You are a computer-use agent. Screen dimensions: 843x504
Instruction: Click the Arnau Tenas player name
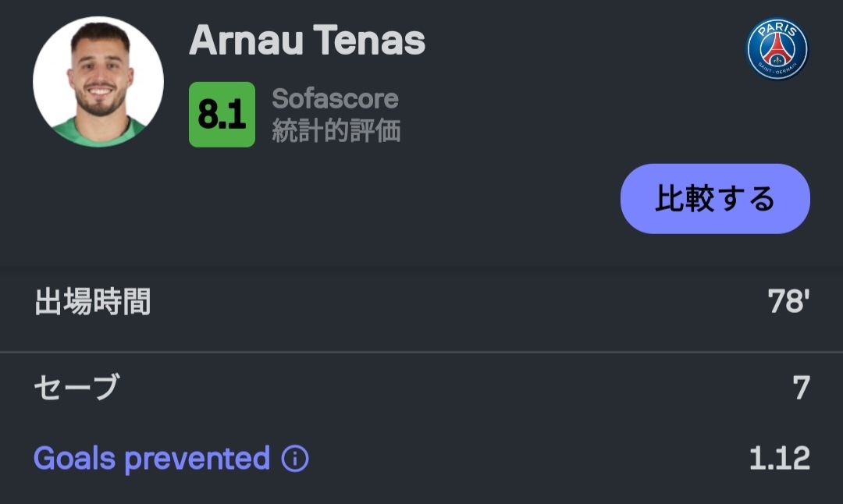307,41
